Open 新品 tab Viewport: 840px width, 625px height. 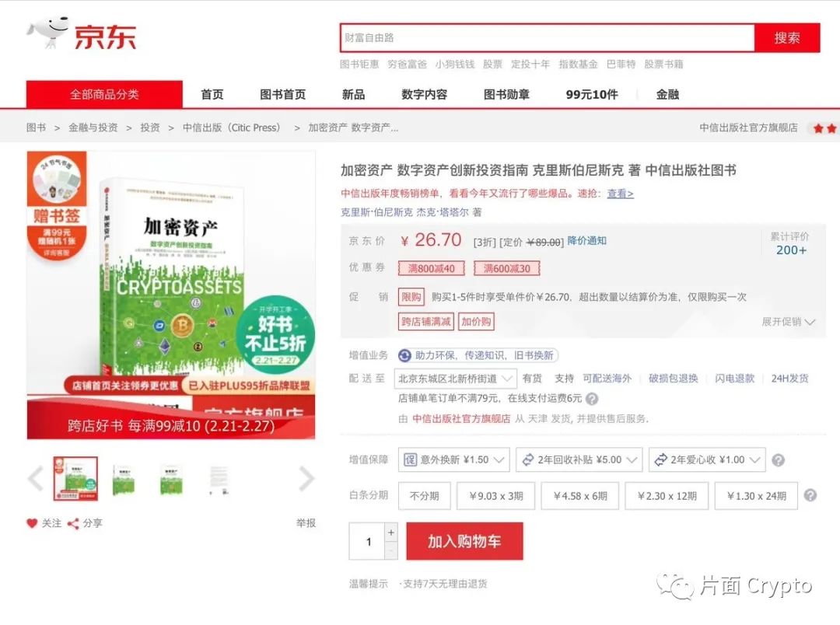pyautogui.click(x=354, y=94)
